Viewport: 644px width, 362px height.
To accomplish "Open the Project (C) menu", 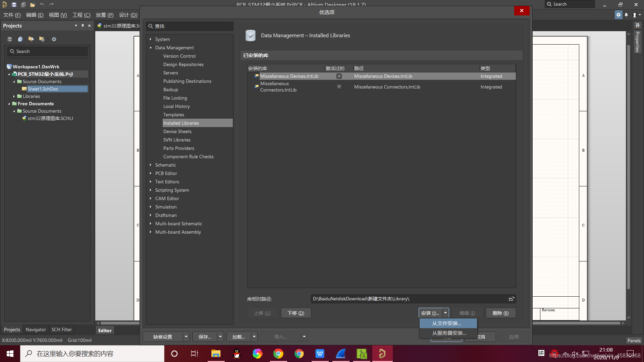I will click(x=82, y=15).
